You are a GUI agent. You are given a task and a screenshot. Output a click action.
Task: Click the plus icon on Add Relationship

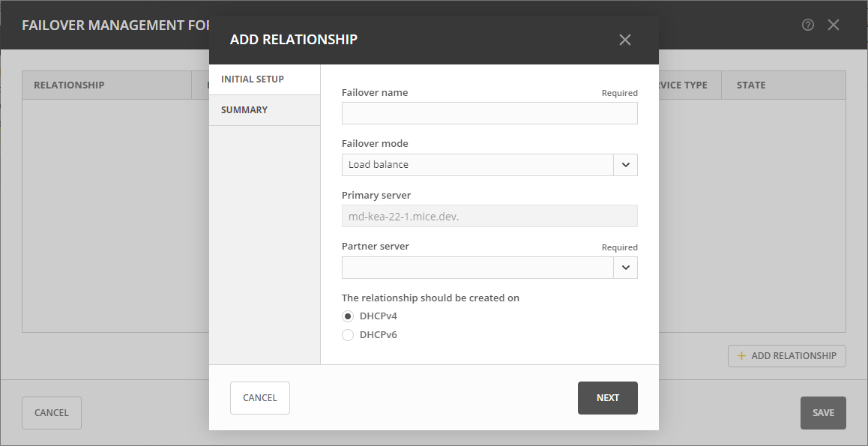point(742,356)
